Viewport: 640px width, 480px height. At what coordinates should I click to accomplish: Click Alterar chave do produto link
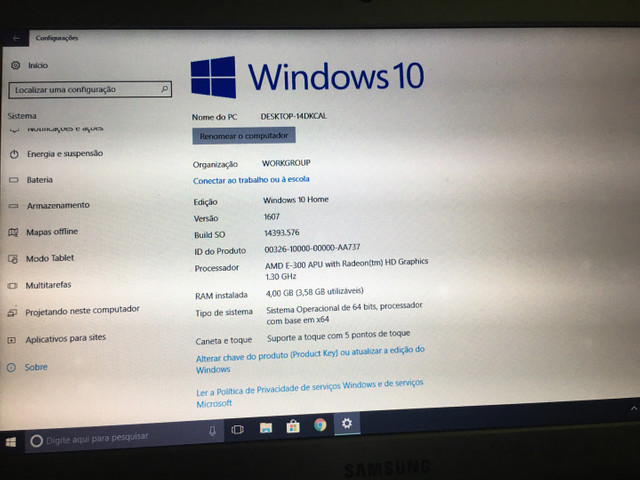click(310, 360)
